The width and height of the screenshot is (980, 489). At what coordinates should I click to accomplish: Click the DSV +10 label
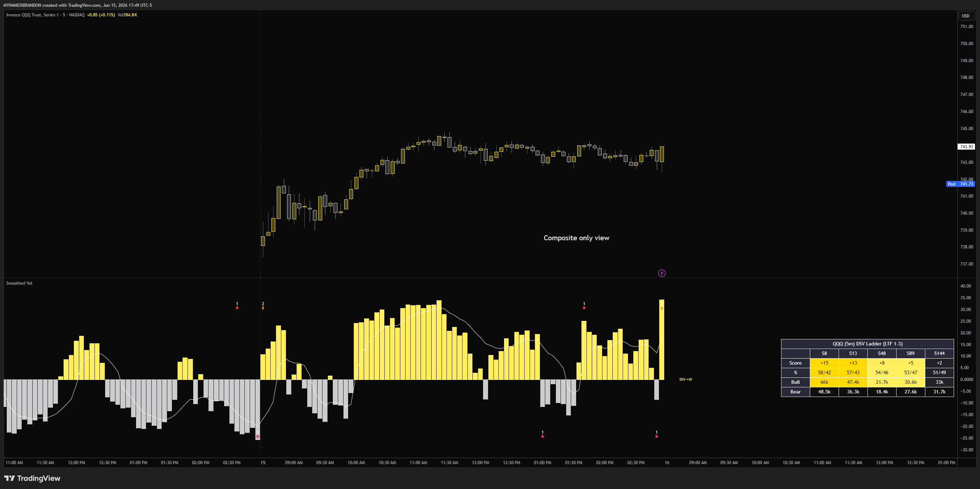tap(686, 380)
